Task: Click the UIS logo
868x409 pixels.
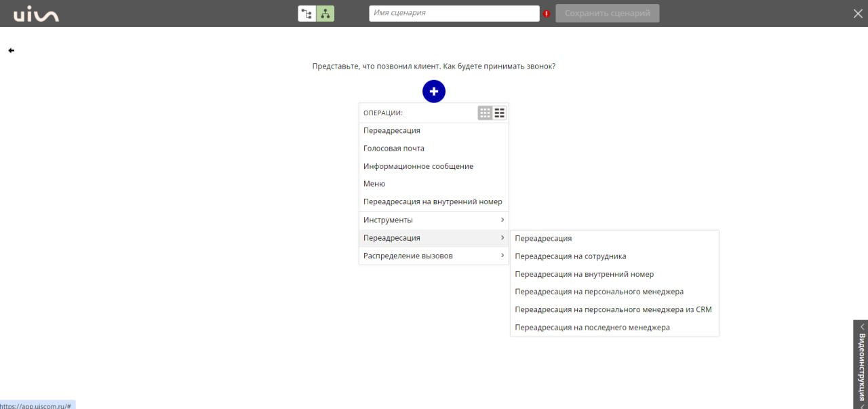Action: [x=36, y=14]
